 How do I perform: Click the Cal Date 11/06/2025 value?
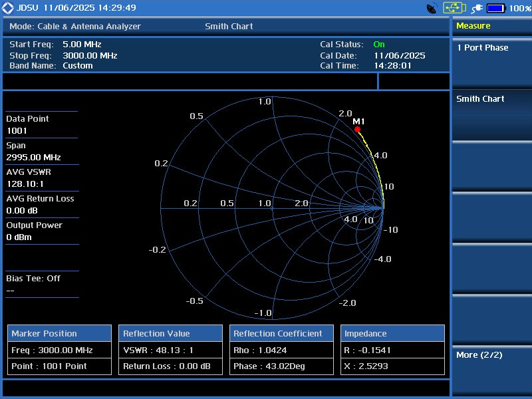click(400, 56)
